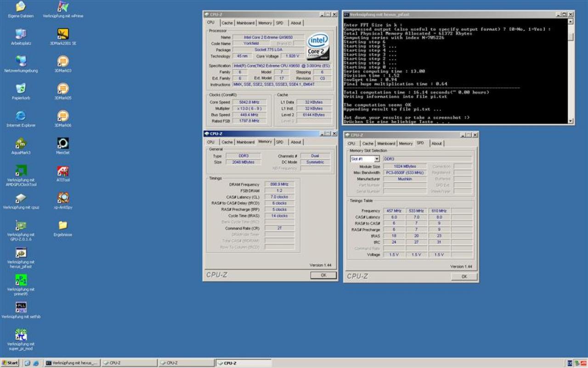
Task: Open the system menu icon of the pifast console
Action: pos(346,15)
